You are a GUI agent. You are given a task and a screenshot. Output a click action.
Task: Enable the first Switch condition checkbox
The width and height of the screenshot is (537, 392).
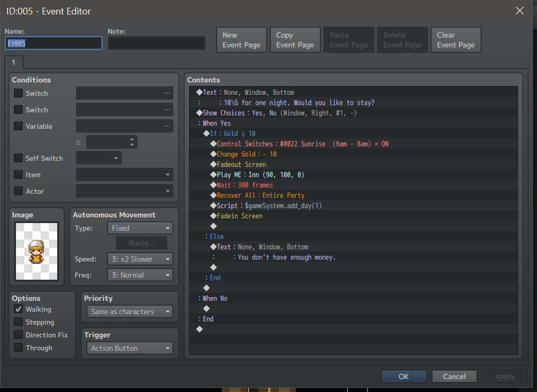click(x=18, y=93)
